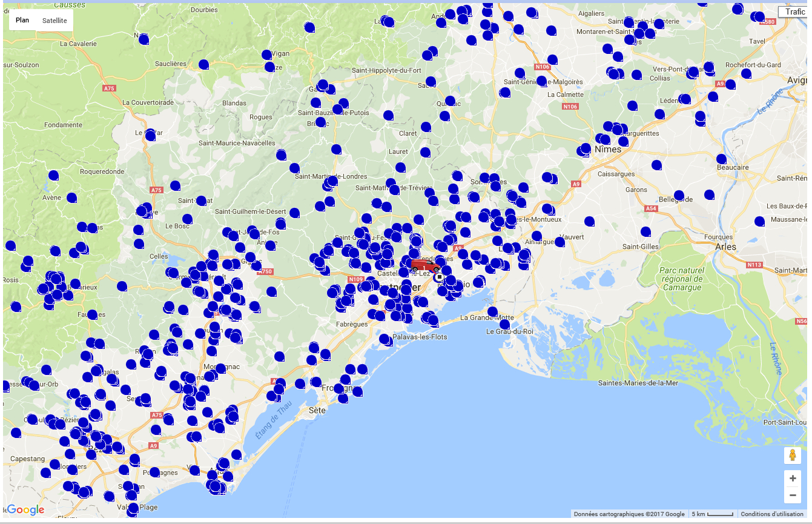Open the blue marker beside Saint-Gilles
This screenshot has width=812, height=524.
click(645, 231)
